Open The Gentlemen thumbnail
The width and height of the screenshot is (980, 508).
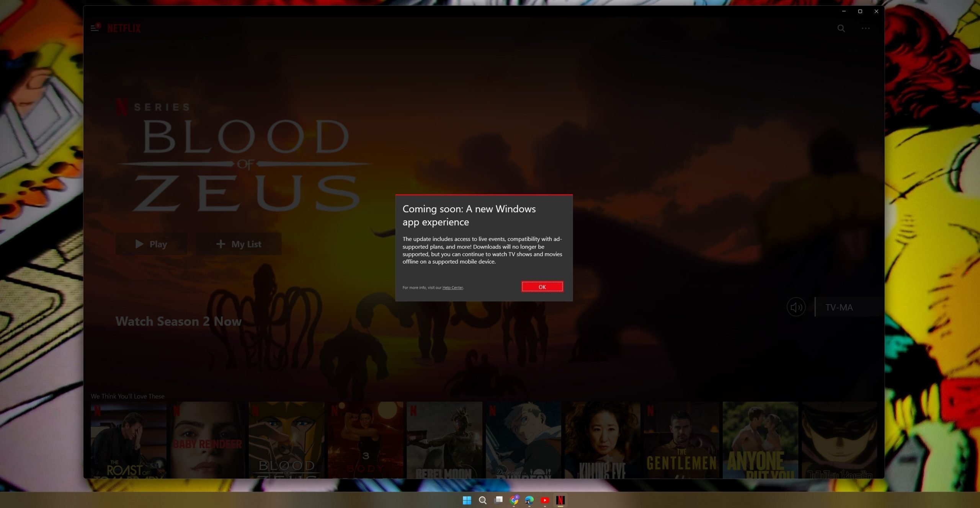[x=681, y=440]
